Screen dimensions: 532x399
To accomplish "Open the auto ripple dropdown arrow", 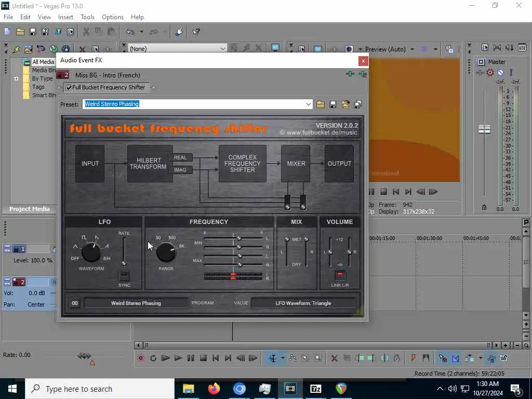I will coord(481,358).
